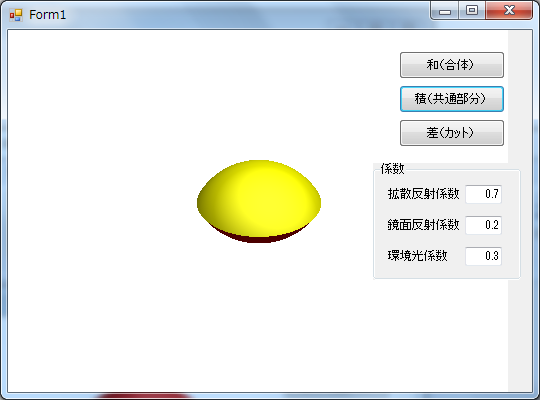Click the Form1 application icon in title bar
Image resolution: width=540 pixels, height=400 pixels.
[x=16, y=15]
